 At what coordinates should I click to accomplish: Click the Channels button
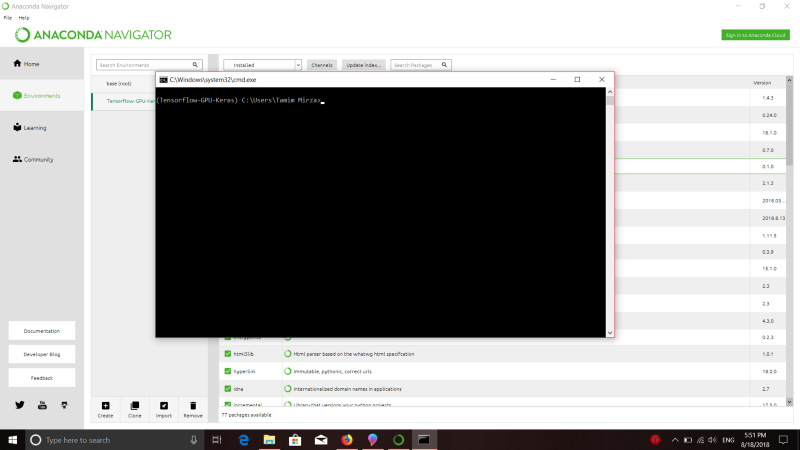click(322, 65)
